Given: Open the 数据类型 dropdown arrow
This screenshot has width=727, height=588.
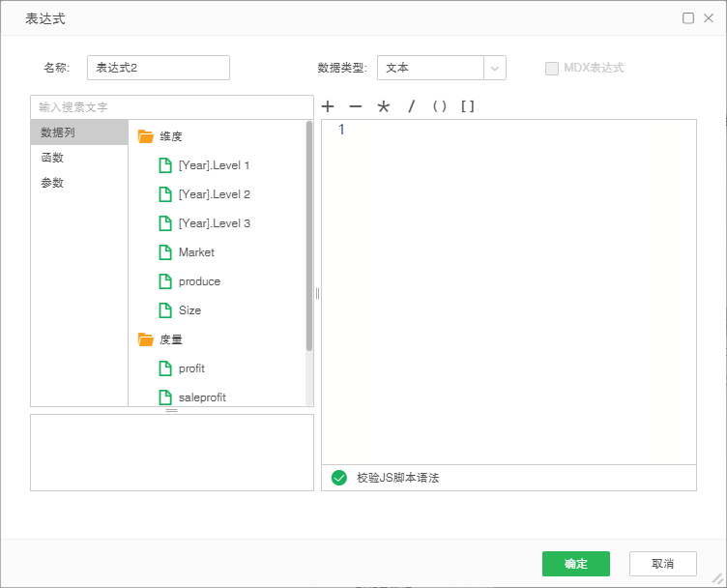Looking at the screenshot, I should tap(495, 68).
